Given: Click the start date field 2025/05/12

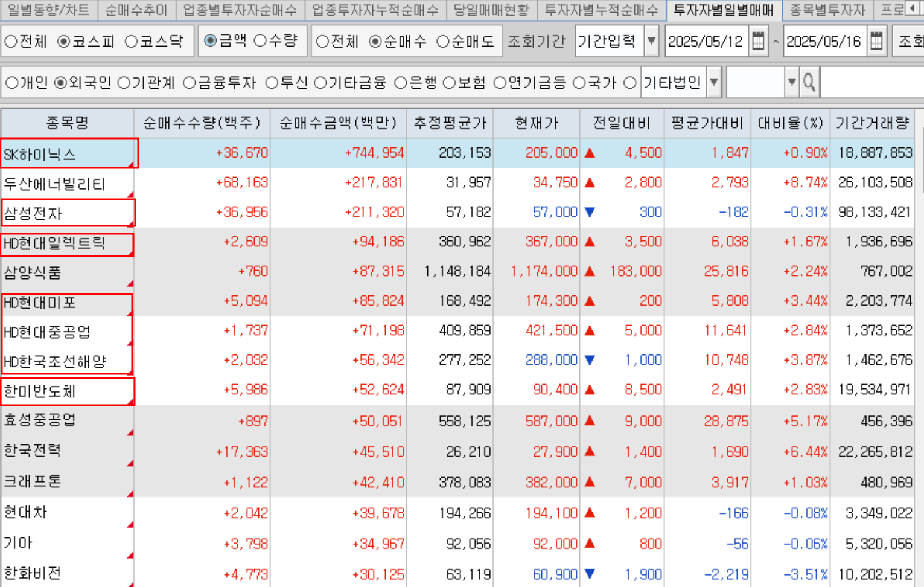Looking at the screenshot, I should click(705, 41).
